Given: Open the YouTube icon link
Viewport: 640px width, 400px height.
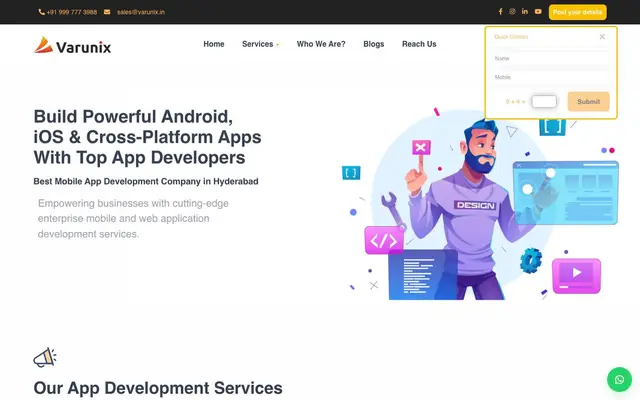Looking at the screenshot, I should [x=538, y=12].
